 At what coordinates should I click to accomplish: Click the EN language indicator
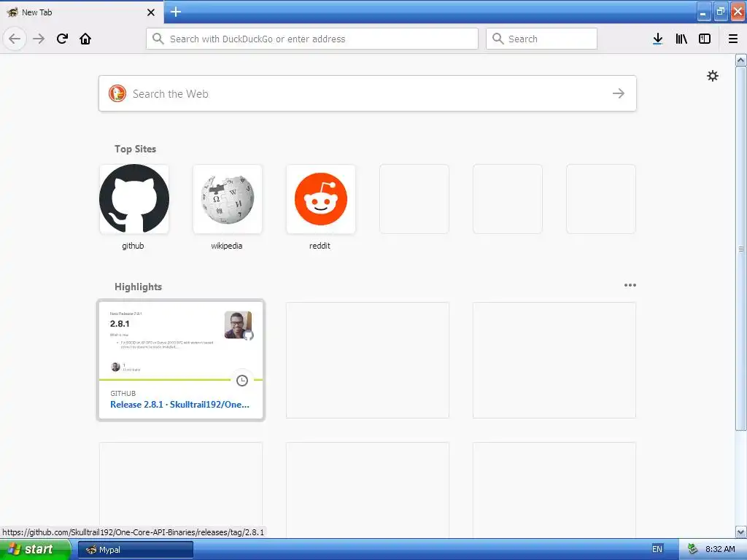657,549
